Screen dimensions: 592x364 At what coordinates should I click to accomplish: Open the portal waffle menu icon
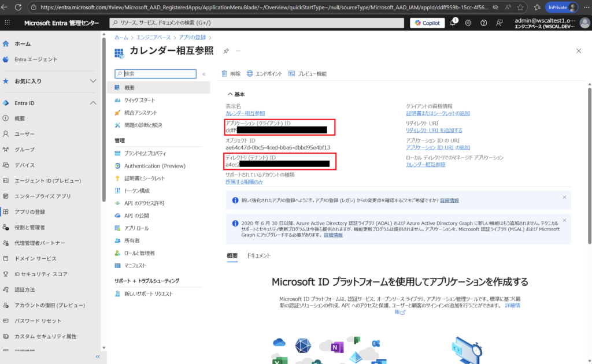point(8,23)
